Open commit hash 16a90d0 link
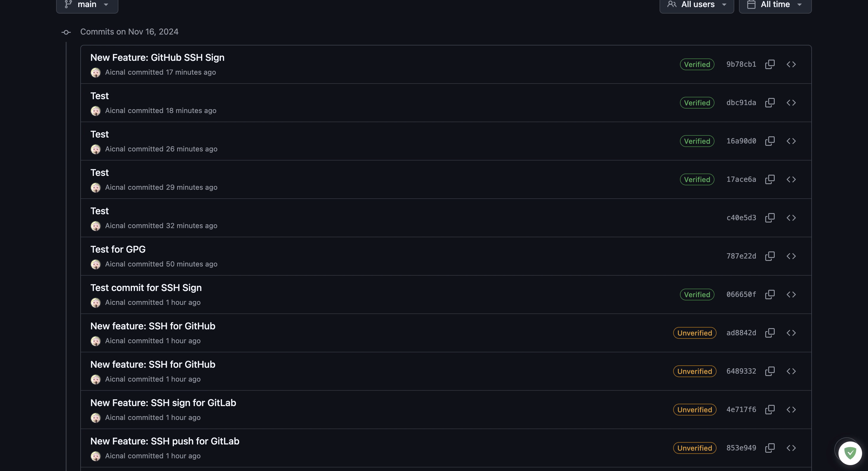This screenshot has width=868, height=471. coord(741,141)
